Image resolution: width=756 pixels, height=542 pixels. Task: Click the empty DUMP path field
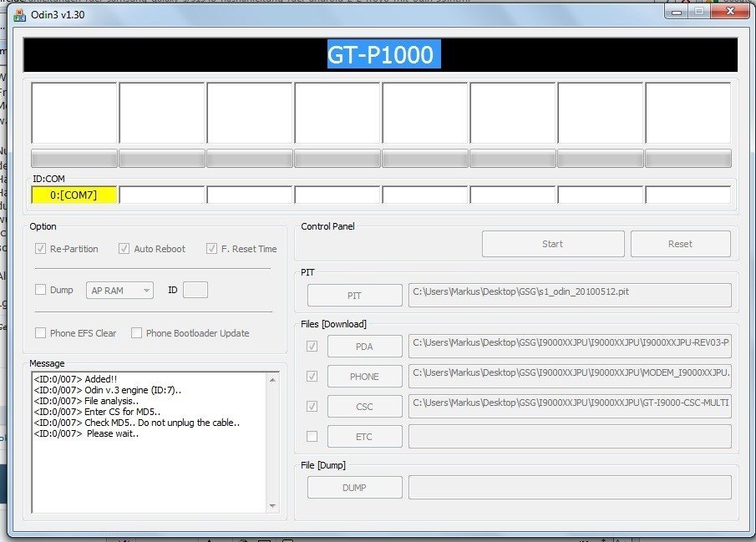pos(570,488)
